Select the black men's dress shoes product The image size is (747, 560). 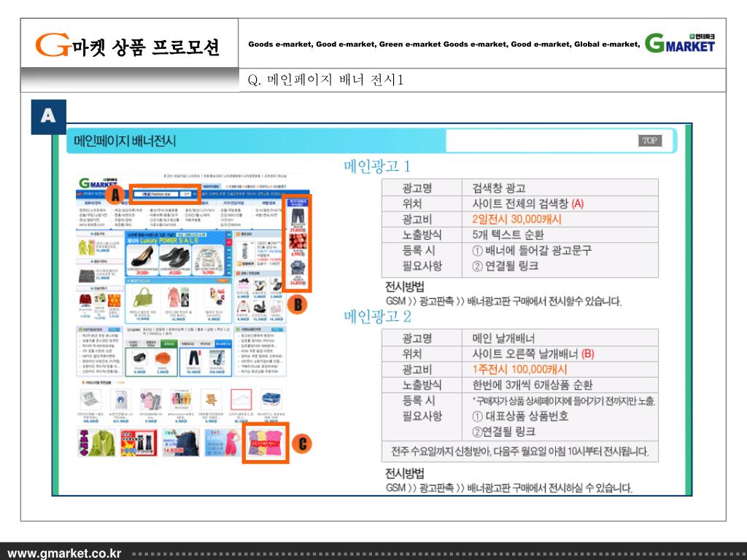point(175,257)
